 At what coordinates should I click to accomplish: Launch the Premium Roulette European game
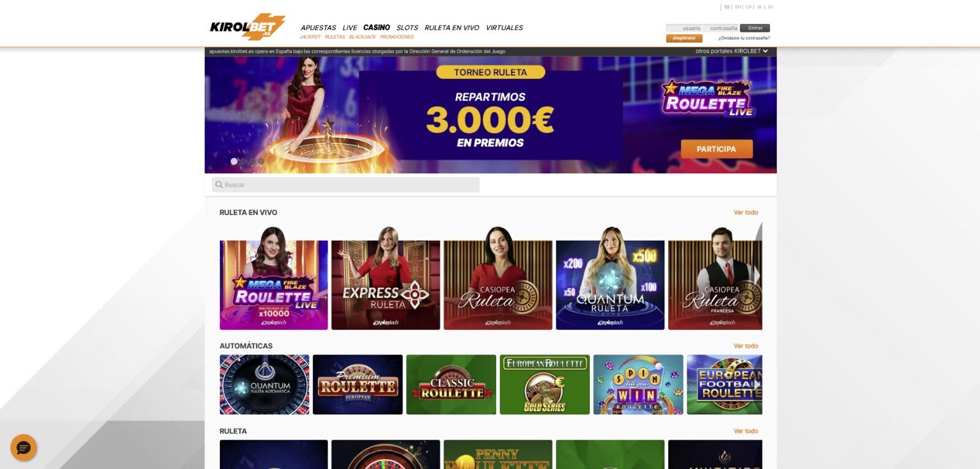(358, 385)
